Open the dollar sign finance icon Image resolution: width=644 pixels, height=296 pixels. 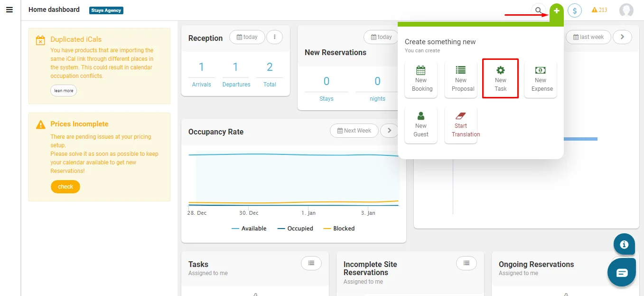pyautogui.click(x=575, y=10)
